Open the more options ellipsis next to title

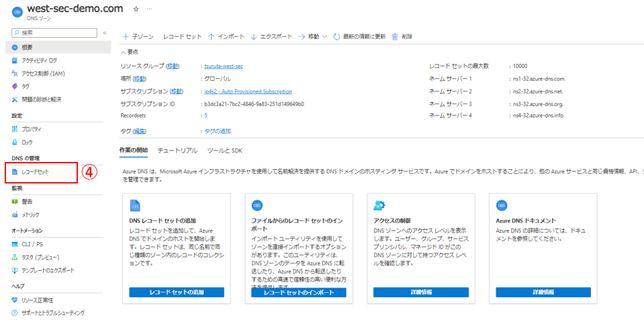click(149, 9)
